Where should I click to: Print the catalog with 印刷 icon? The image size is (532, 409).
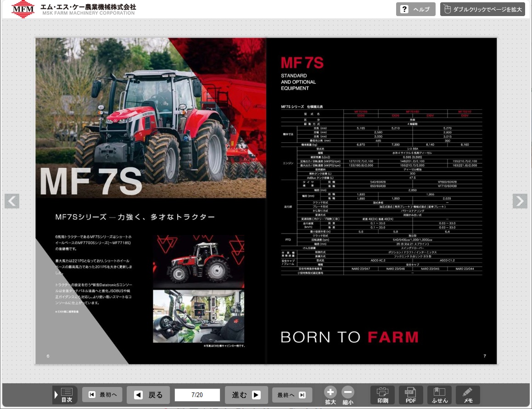[382, 395]
